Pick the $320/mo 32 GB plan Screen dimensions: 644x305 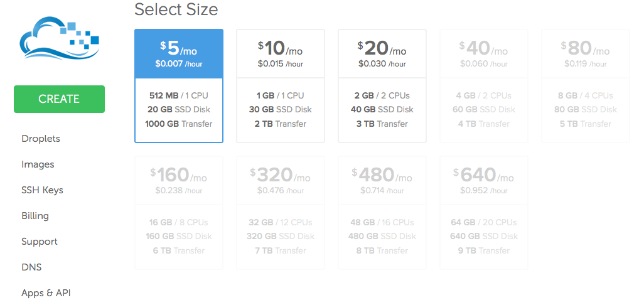[281, 213]
